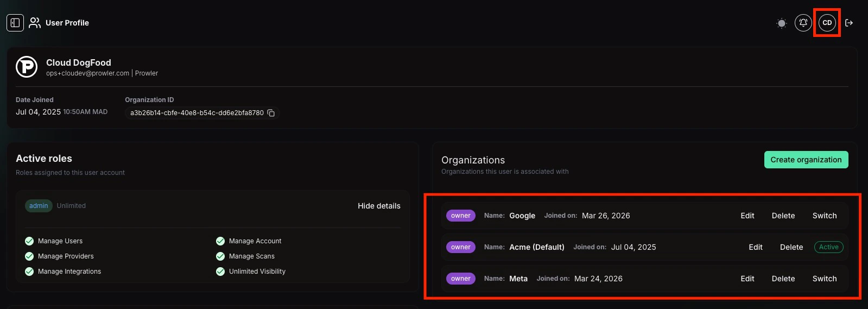Open the CD user avatar
Viewport: 868px width, 309px height.
click(x=827, y=23)
